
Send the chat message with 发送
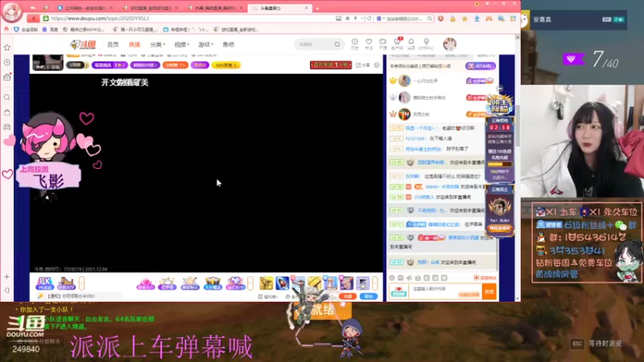(x=489, y=292)
